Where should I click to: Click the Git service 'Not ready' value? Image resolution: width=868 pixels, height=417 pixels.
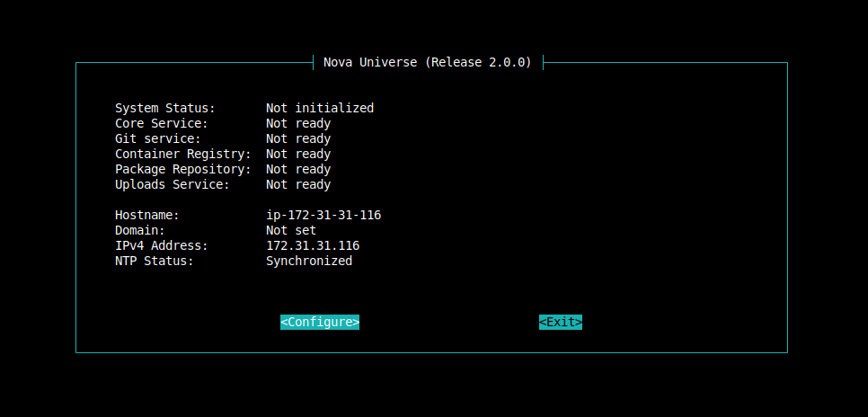pyautogui.click(x=298, y=139)
